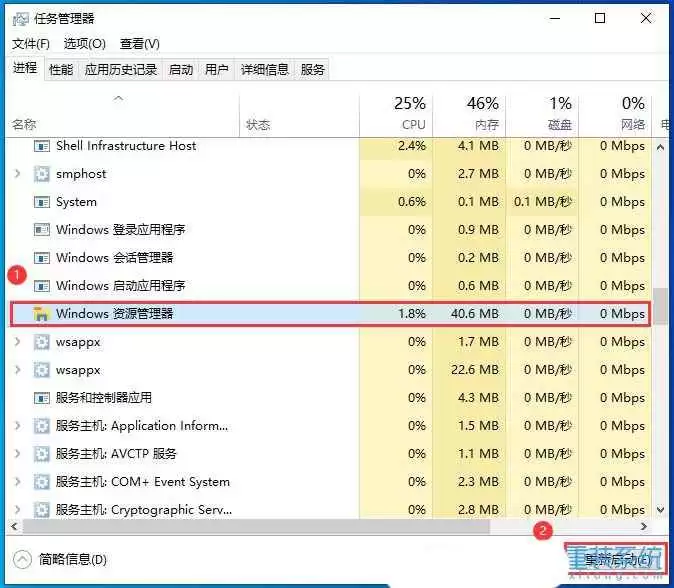Click the Shell Infrastructure Host process icon
The image size is (674, 588).
tap(42, 147)
